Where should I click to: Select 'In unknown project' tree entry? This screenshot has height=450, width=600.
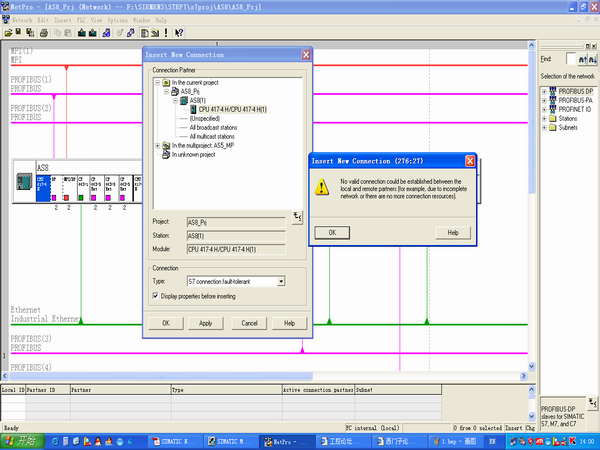[x=193, y=155]
